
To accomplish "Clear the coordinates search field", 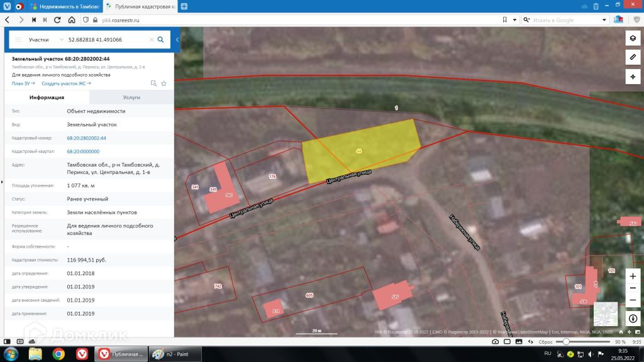I will (151, 40).
